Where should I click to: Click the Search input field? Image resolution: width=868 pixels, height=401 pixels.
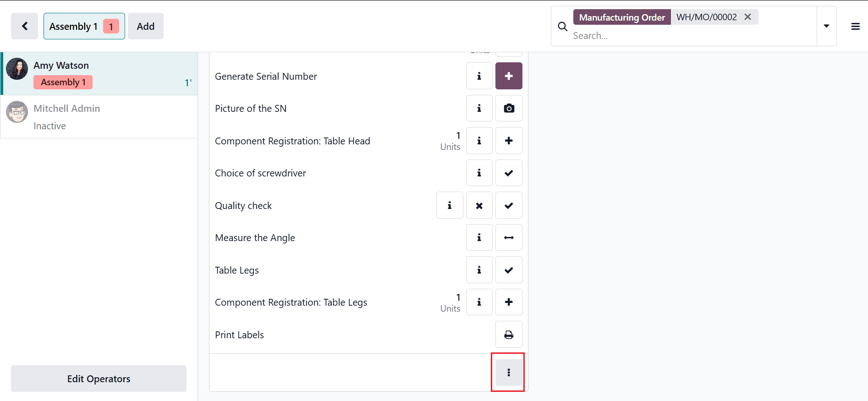(692, 36)
